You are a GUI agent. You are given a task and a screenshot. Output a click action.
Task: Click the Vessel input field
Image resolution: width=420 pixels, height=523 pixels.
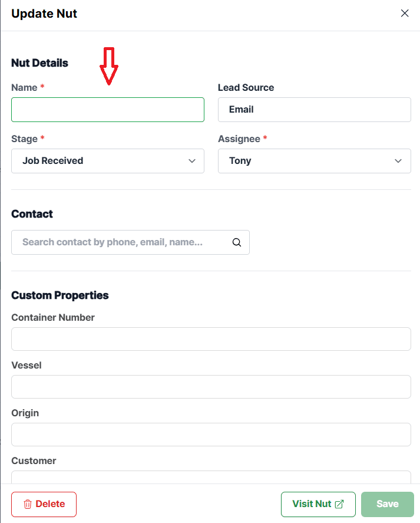211,387
